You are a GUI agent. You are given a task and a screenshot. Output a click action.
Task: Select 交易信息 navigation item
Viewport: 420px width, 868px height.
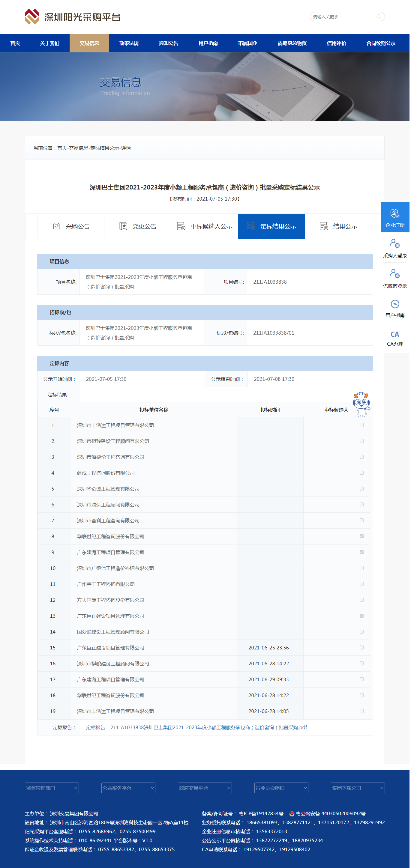click(89, 43)
